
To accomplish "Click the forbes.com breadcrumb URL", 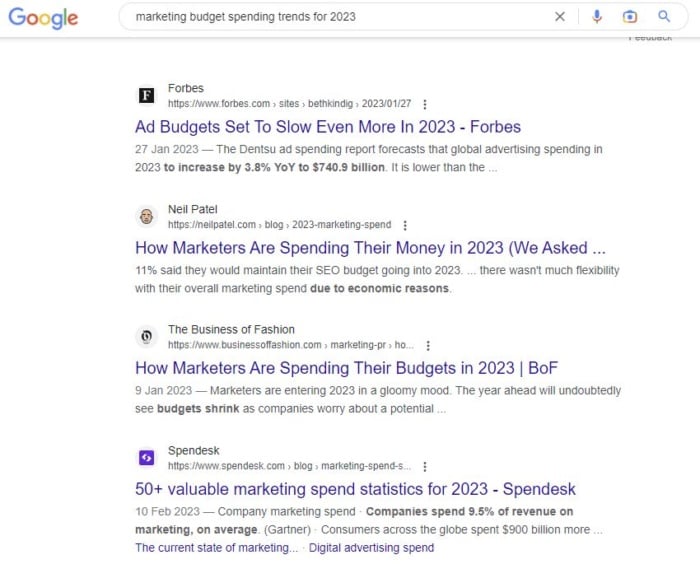I will click(x=289, y=104).
